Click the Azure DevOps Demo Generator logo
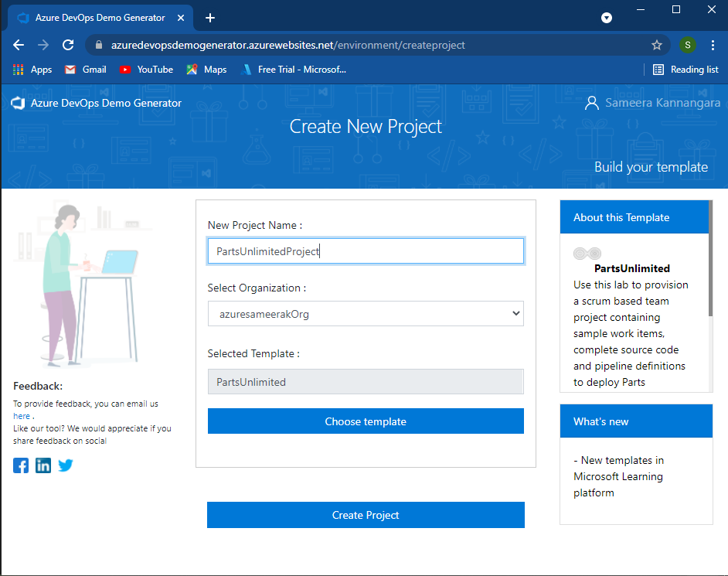 pos(17,102)
